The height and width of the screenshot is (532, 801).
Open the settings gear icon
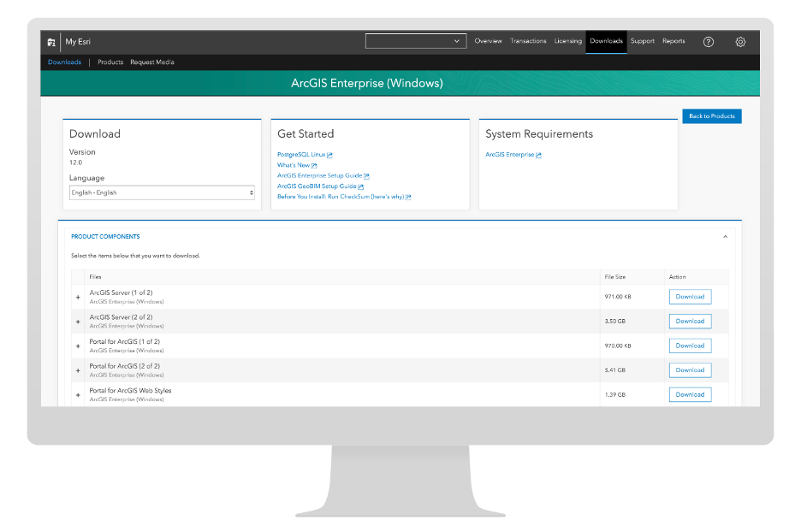tap(740, 42)
